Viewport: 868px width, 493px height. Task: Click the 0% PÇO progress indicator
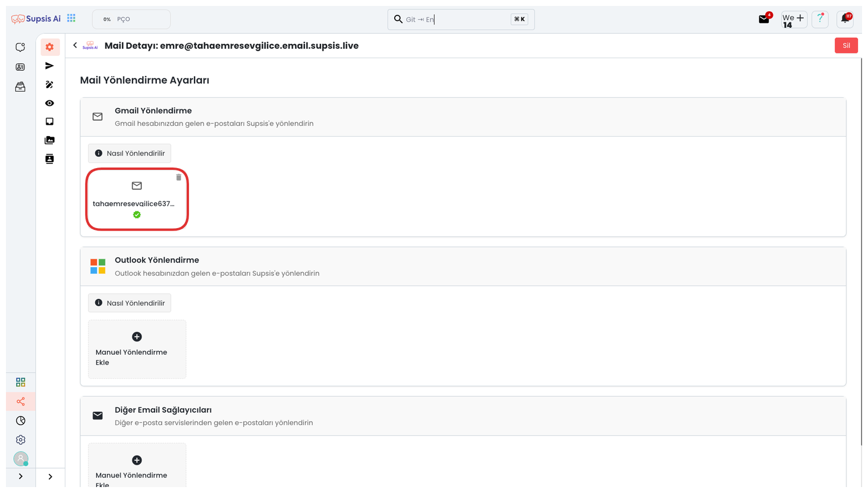click(131, 19)
